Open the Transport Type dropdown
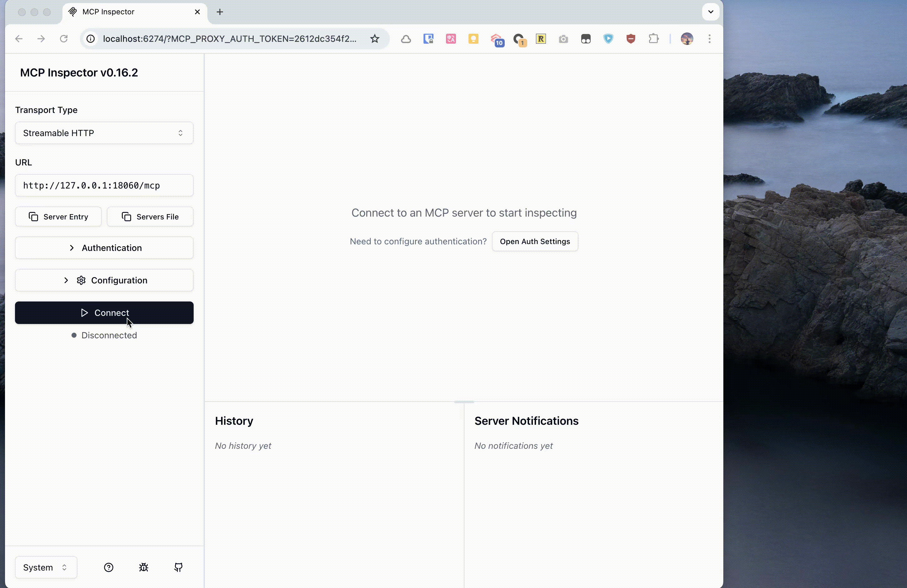This screenshot has height=588, width=907. click(x=104, y=133)
